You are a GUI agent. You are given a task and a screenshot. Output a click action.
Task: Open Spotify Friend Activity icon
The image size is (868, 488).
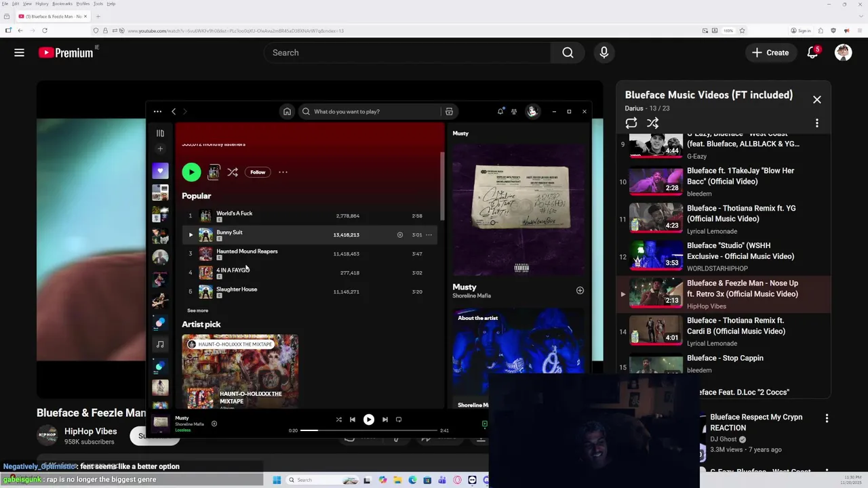514,111
